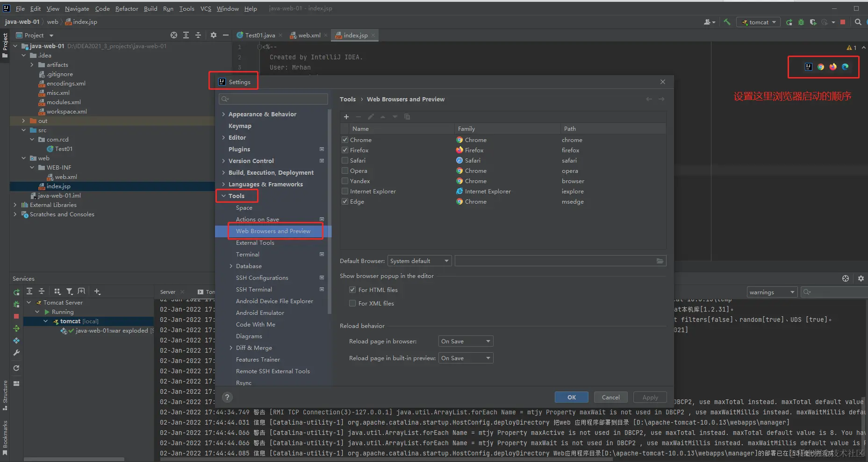Image resolution: width=868 pixels, height=462 pixels.
Task: Collapse all nodes in Project panel
Action: pyautogui.click(x=198, y=35)
